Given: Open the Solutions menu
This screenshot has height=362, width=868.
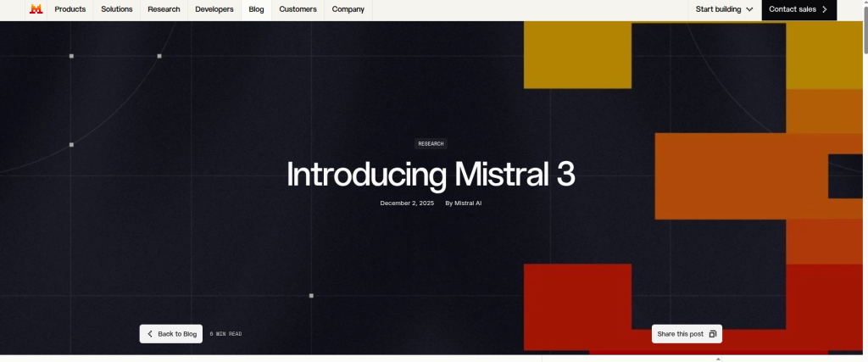Looking at the screenshot, I should click(x=117, y=9).
